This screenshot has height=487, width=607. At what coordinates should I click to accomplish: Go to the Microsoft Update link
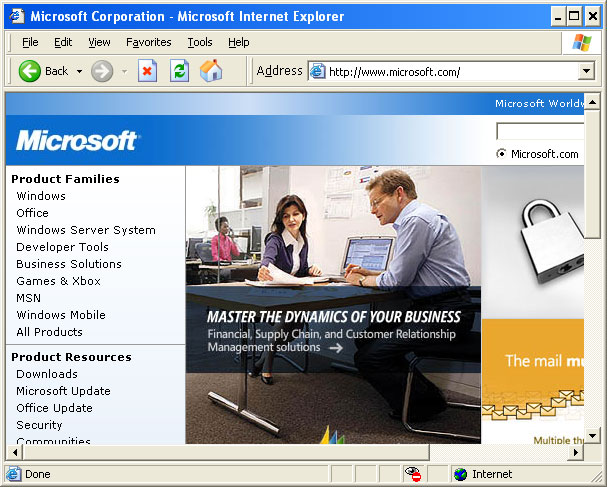(63, 391)
